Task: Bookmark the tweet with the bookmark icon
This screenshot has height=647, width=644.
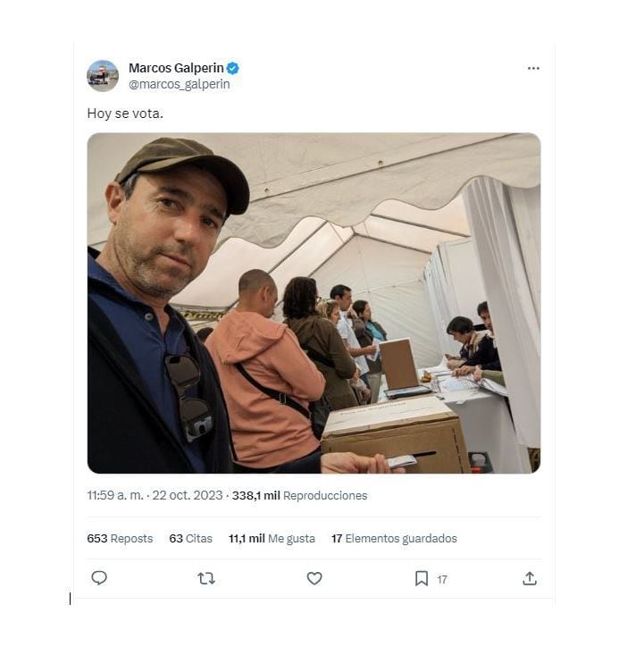Action: [x=422, y=578]
